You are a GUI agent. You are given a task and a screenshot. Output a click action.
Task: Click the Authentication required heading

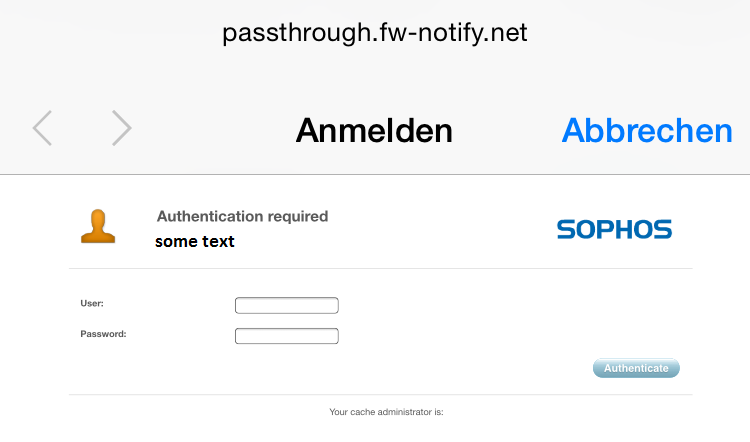[x=242, y=216]
